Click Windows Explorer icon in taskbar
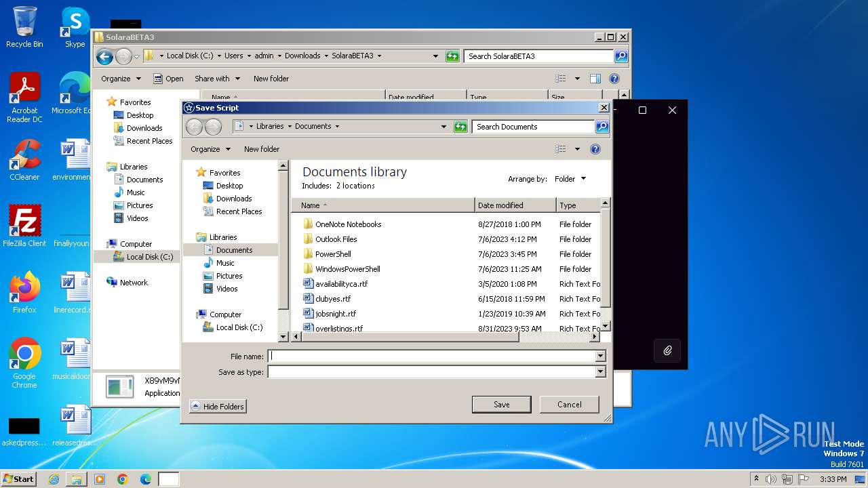The height and width of the screenshot is (488, 868). tap(77, 479)
